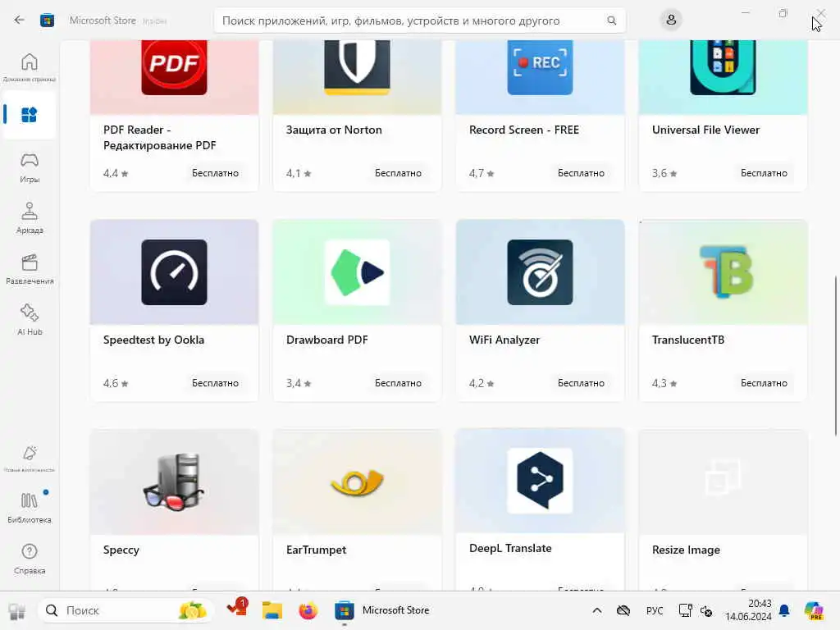Click 3,4 rating on Drawboard PDF
The height and width of the screenshot is (630, 840).
[x=299, y=383]
